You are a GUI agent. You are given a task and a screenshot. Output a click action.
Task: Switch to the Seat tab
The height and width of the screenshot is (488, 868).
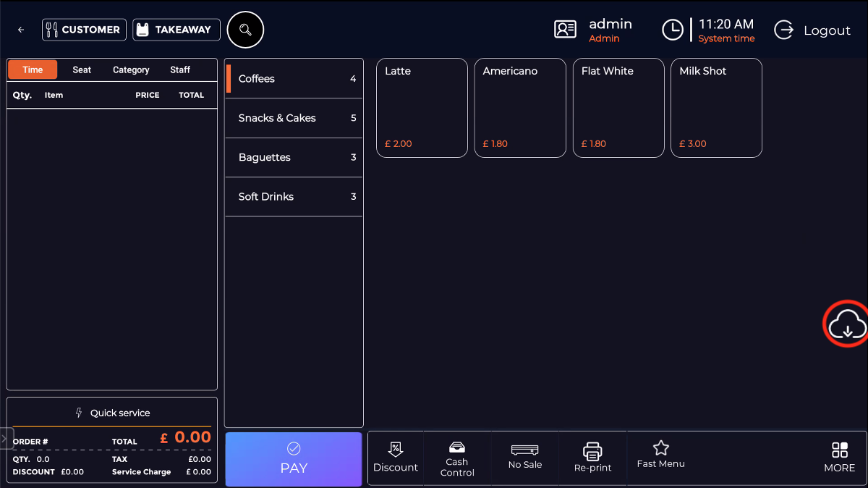[82, 70]
